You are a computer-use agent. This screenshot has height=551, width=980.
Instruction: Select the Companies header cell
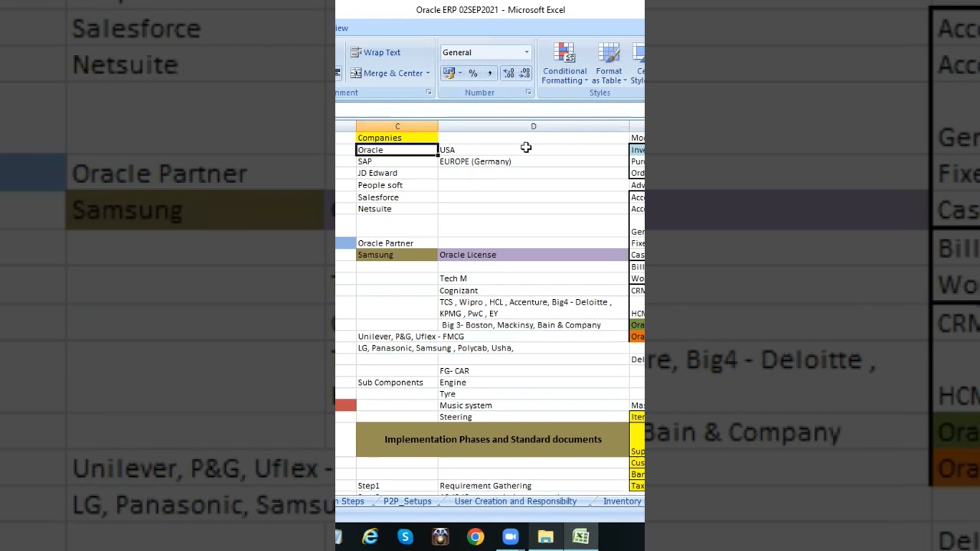tap(397, 138)
